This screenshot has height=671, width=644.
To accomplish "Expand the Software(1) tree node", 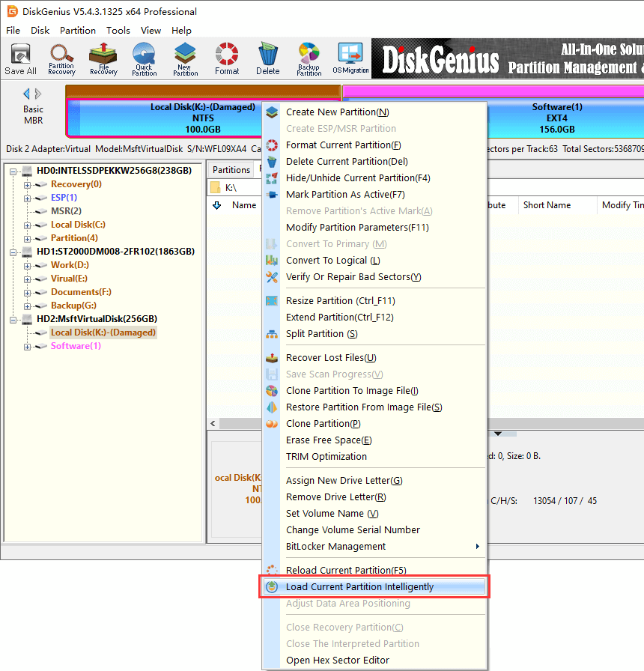I will [x=28, y=346].
